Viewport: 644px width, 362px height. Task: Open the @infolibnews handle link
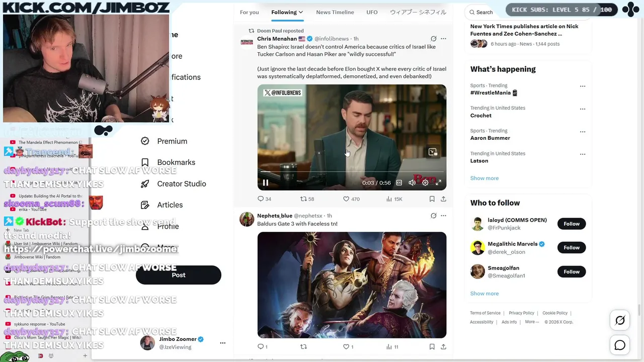coord(332,39)
